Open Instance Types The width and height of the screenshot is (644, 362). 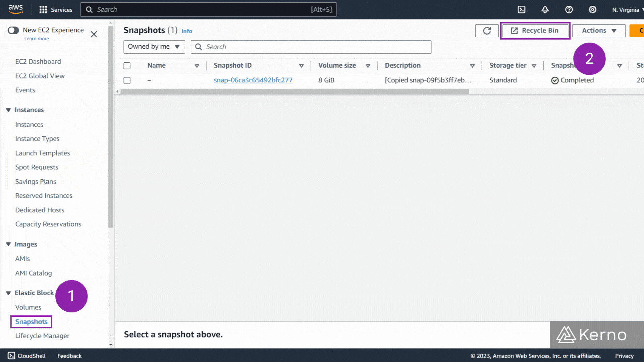click(x=37, y=139)
